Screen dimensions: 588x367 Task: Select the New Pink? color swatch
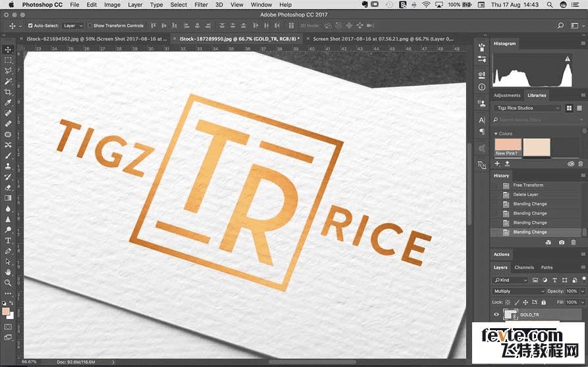click(508, 147)
